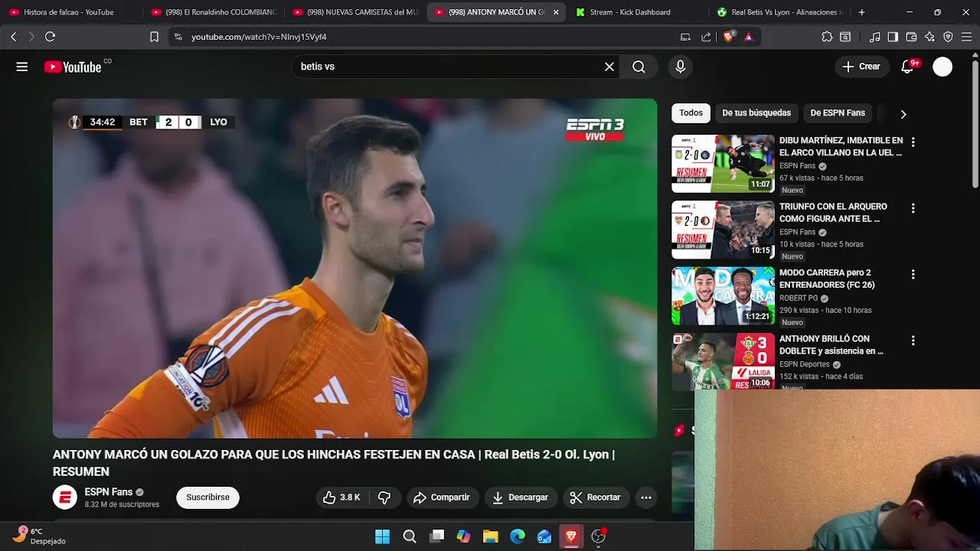The image size is (980, 551).
Task: Open File Explorer from taskbar
Action: [x=491, y=536]
